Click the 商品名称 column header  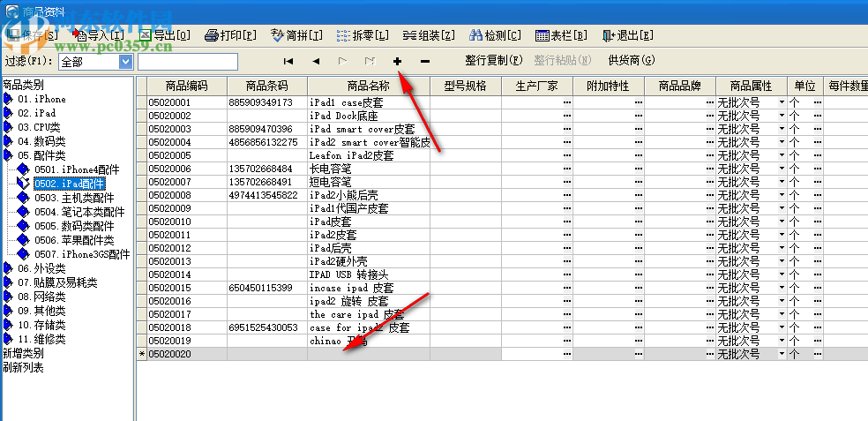[370, 86]
